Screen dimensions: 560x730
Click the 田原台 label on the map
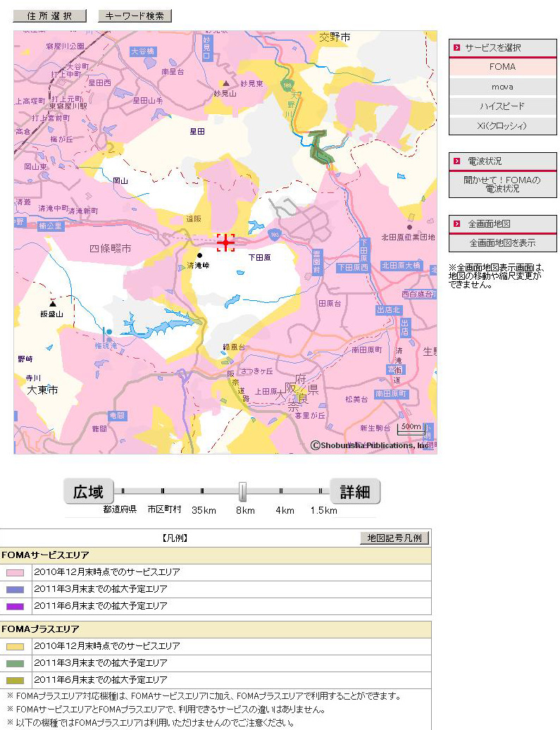[330, 303]
